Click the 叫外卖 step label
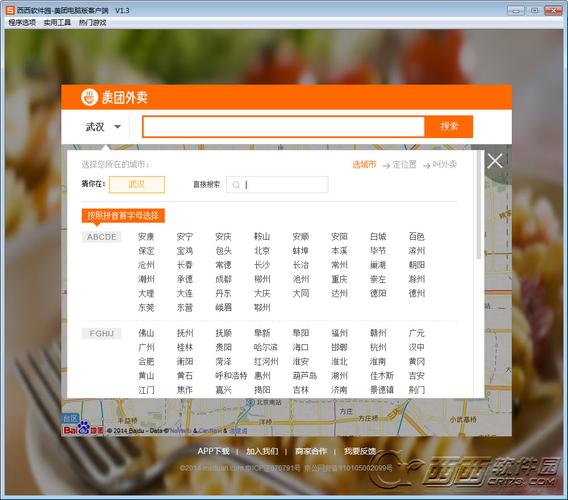The height and width of the screenshot is (500, 568). [x=444, y=165]
